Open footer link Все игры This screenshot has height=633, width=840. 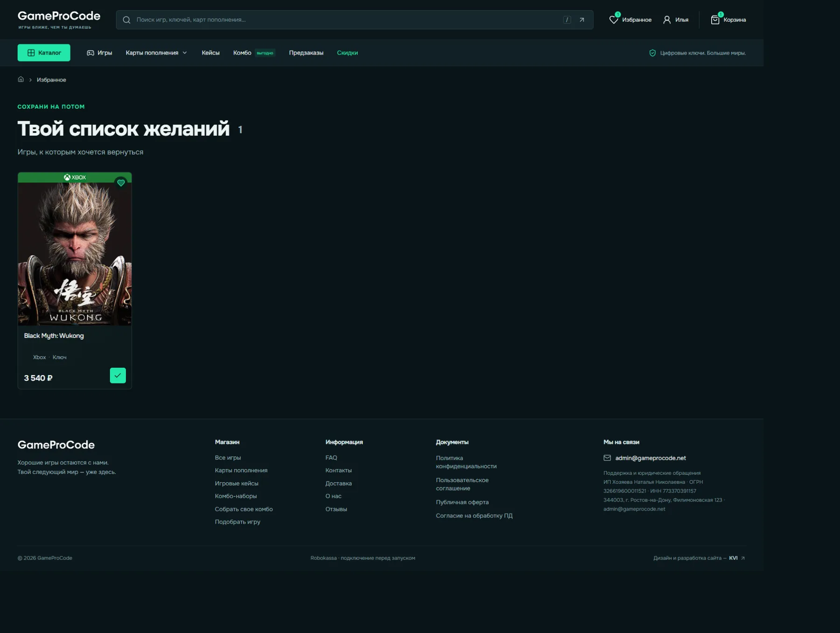(x=228, y=458)
